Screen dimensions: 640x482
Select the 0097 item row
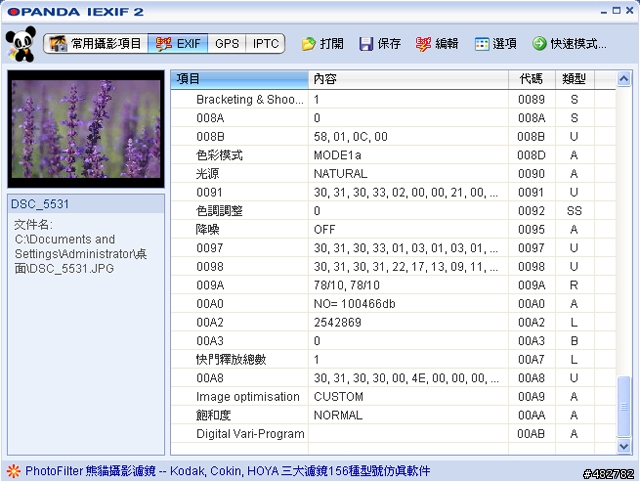(393, 248)
